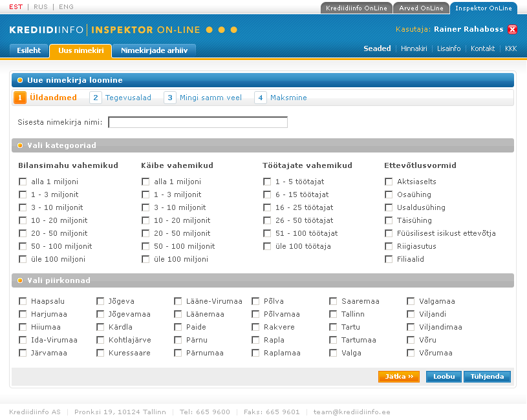Check Bilansimaht alla 1 miljoni

(23, 182)
